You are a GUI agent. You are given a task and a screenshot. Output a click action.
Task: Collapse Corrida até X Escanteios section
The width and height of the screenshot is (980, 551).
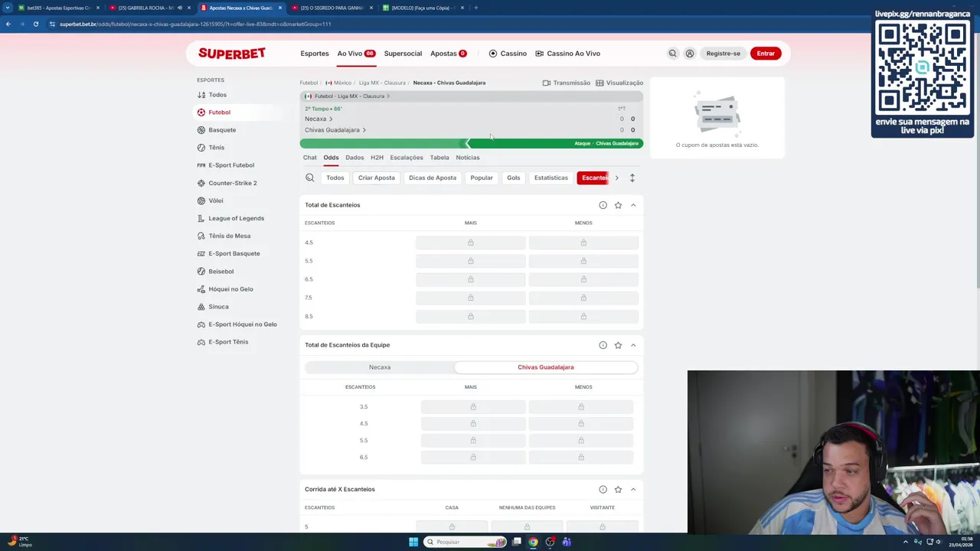click(633, 489)
